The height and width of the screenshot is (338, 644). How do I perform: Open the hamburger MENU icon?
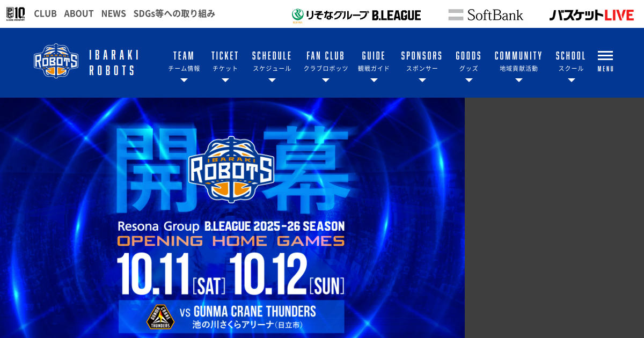click(x=605, y=61)
